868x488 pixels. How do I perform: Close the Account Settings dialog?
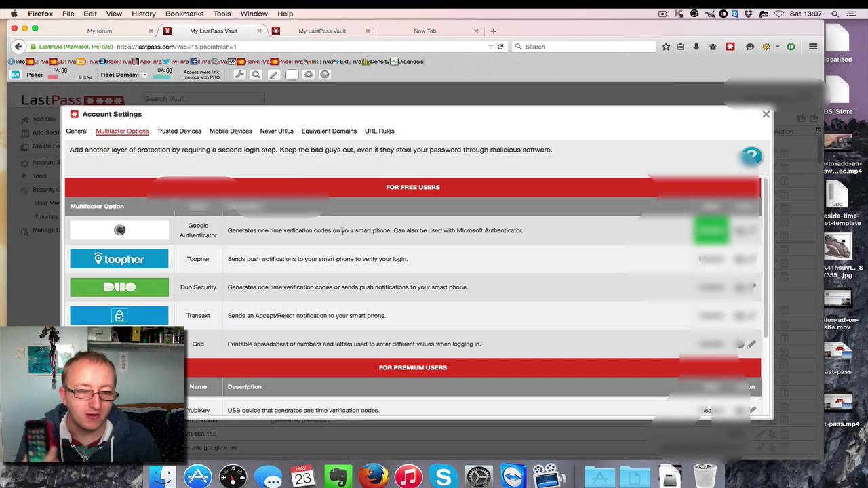pos(766,114)
